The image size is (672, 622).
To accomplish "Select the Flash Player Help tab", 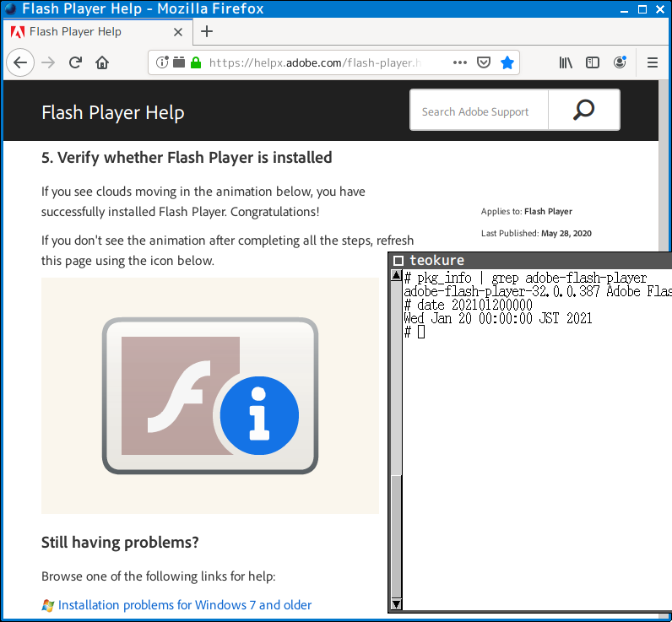I will point(99,32).
